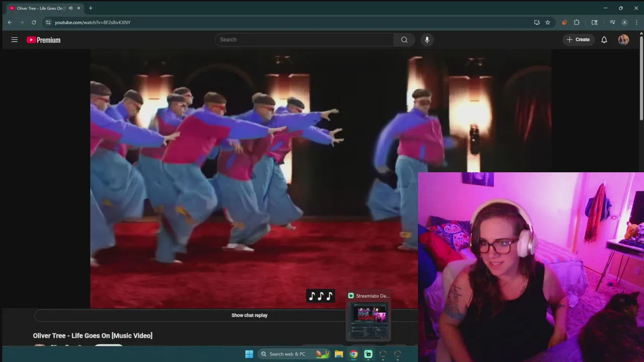Reload the page with the refresh icon
The width and height of the screenshot is (644, 362).
34,22
